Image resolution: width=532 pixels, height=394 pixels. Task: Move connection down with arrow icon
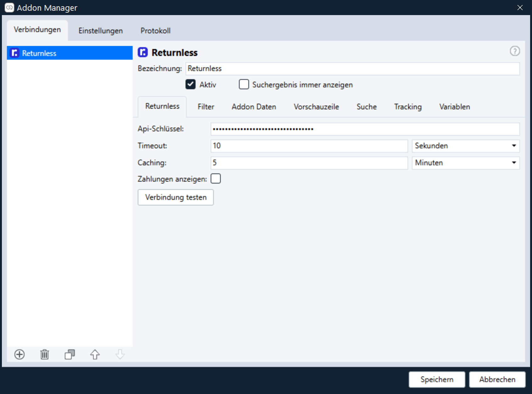(x=120, y=354)
